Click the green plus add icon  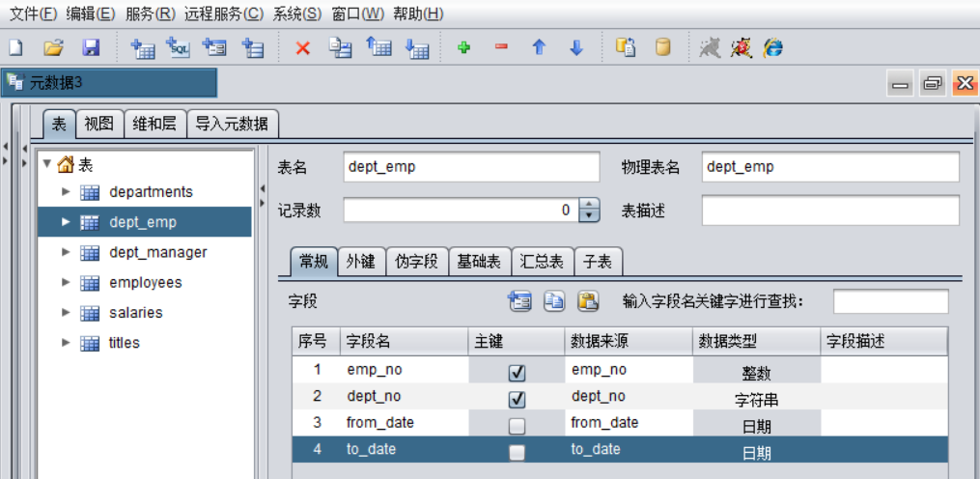point(463,47)
